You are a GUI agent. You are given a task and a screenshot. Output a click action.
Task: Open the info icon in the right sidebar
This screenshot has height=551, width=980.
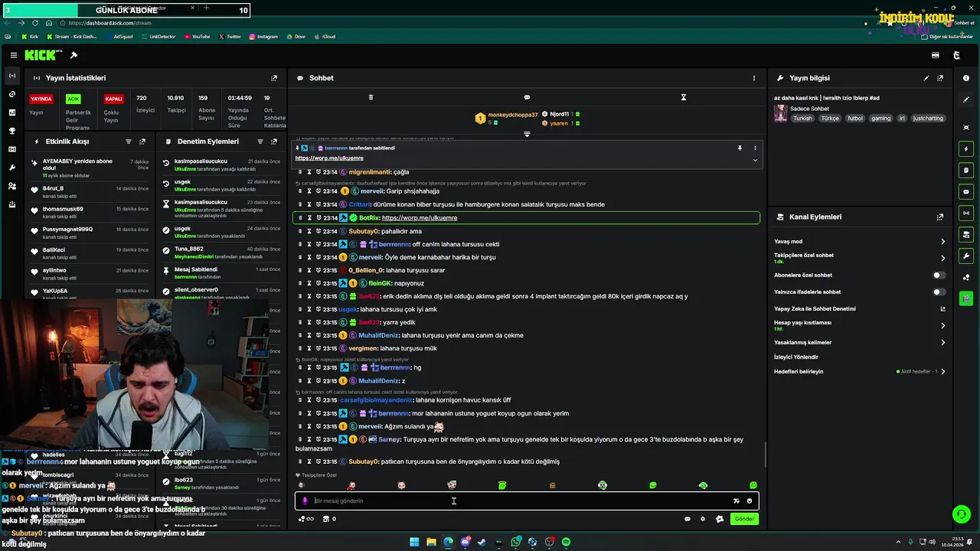click(x=966, y=78)
